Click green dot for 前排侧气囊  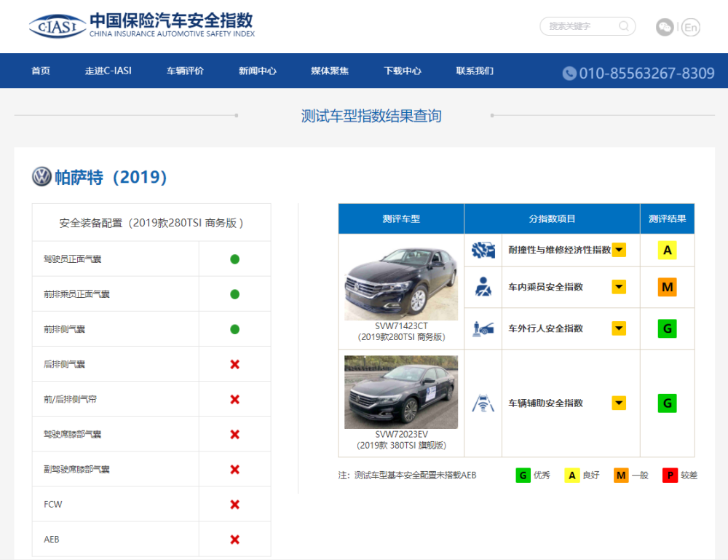point(235,329)
